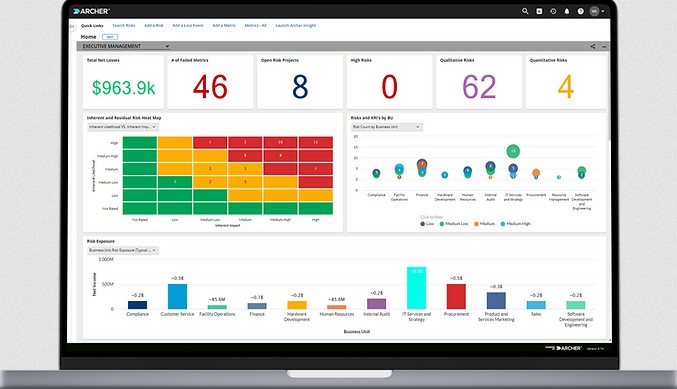Open the workspace icon next to search
677x389 pixels.
coord(539,11)
